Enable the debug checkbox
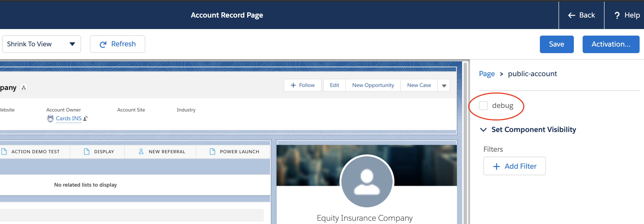 tap(483, 106)
